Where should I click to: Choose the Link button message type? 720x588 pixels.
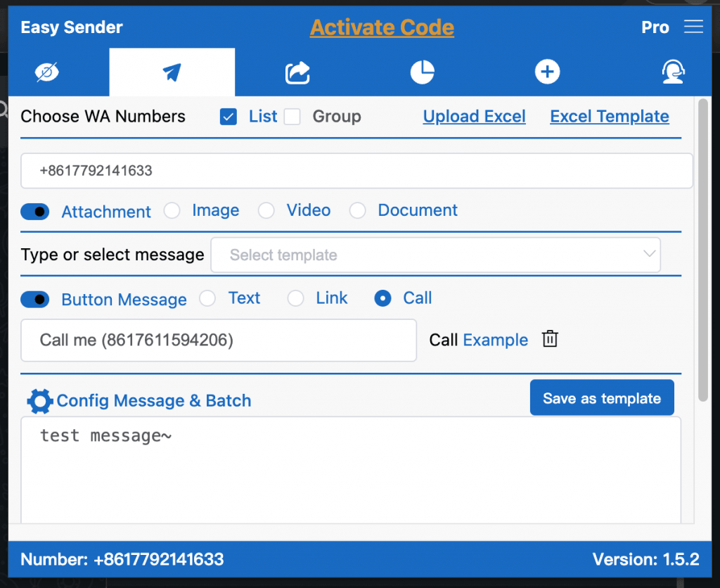click(x=295, y=298)
